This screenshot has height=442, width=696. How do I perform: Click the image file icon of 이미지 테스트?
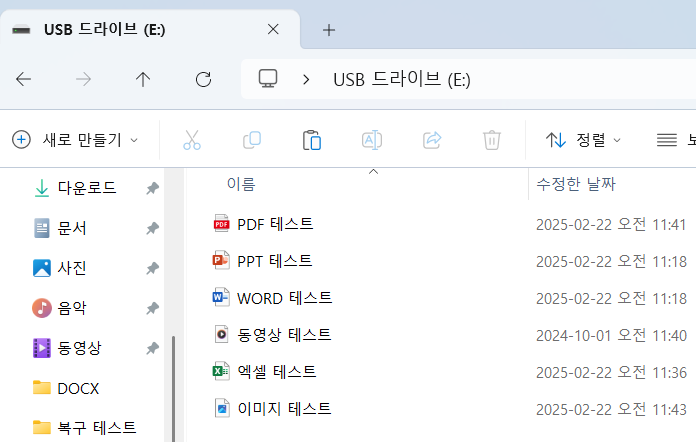point(222,408)
